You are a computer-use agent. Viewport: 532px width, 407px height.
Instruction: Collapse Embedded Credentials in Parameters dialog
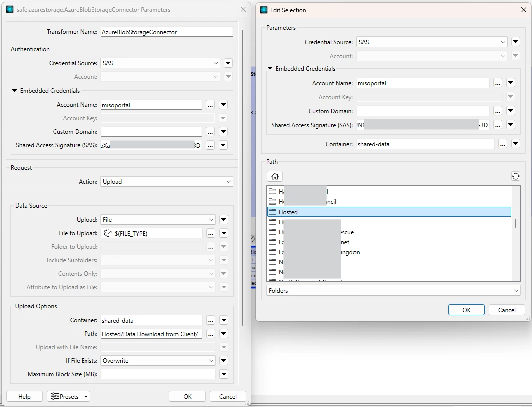(x=14, y=91)
